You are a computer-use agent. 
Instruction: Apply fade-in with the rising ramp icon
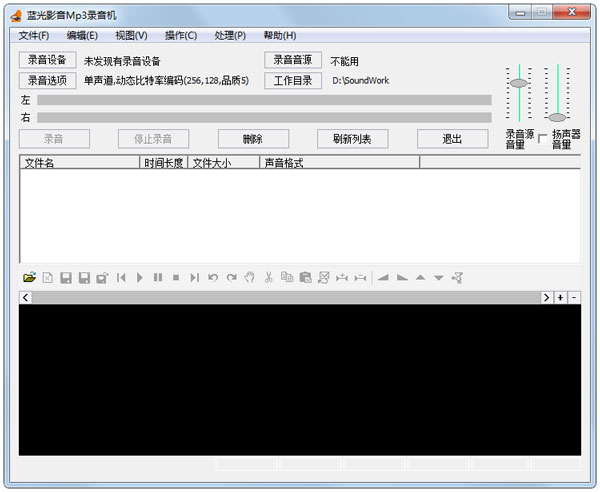383,277
